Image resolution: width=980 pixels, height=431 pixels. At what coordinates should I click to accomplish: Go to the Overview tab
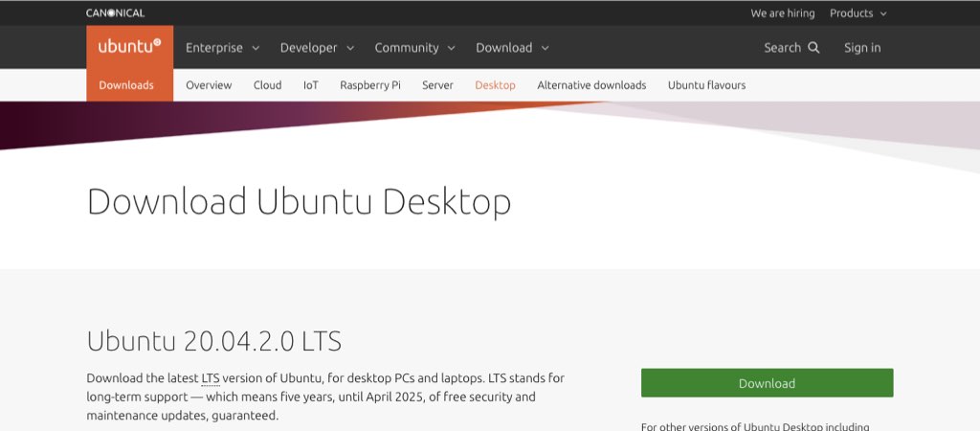209,85
